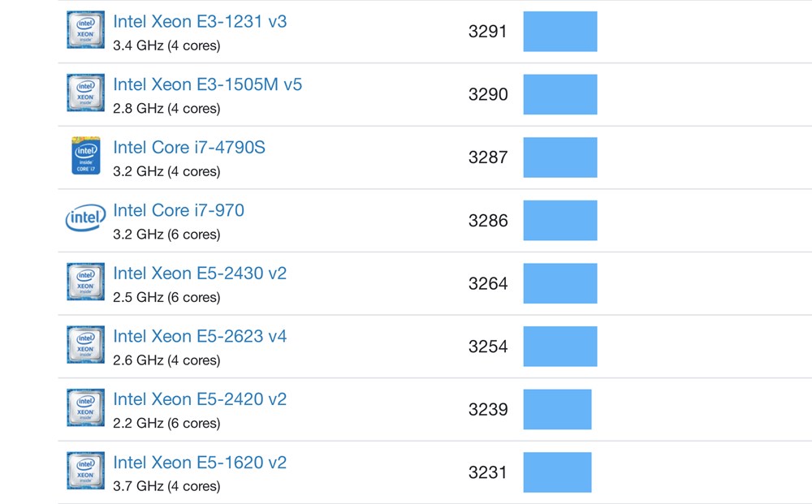
Task: Click the score bar for 3239
Action: [x=557, y=409]
